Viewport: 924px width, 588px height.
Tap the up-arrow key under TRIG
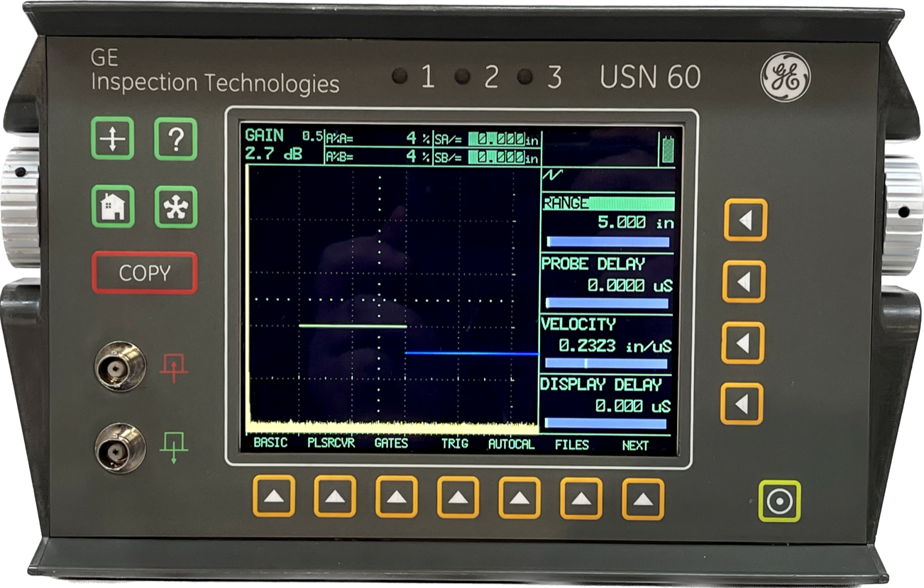pyautogui.click(x=458, y=497)
